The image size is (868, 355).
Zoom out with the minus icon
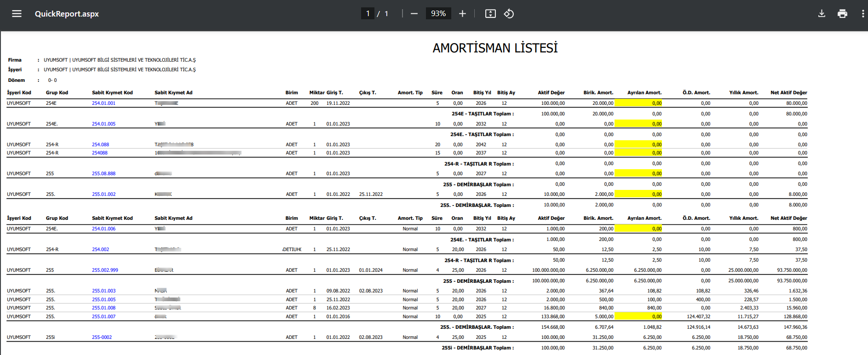point(414,14)
